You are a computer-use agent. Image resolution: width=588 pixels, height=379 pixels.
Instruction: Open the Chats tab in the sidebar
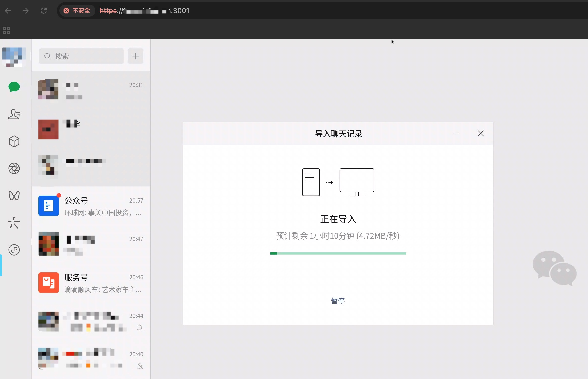point(14,87)
